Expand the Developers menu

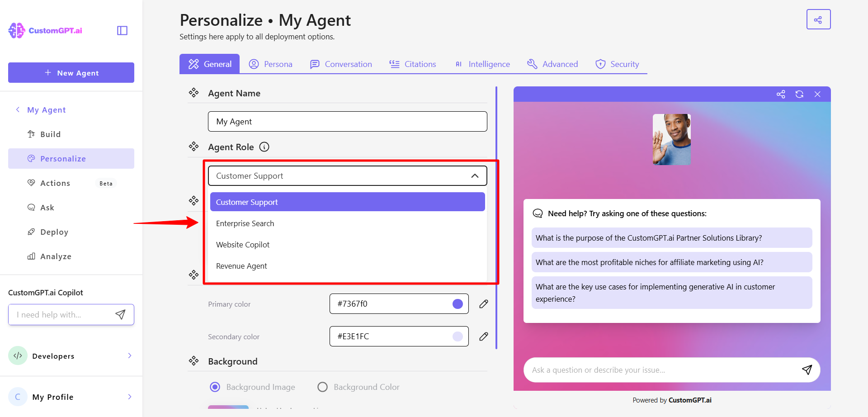[x=130, y=356]
